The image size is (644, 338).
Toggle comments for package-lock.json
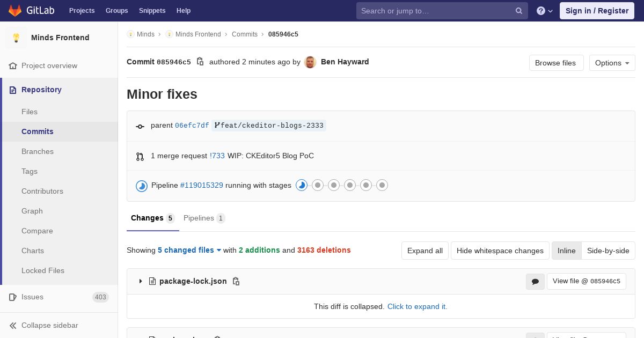(x=535, y=282)
